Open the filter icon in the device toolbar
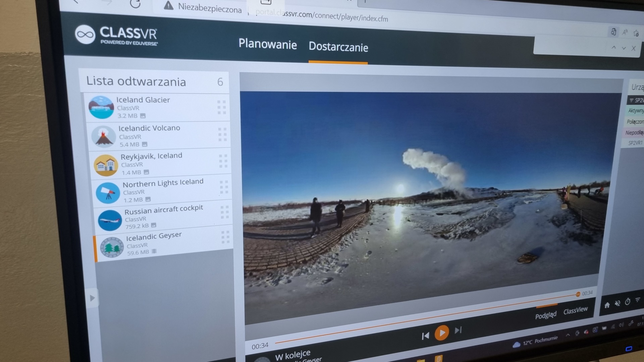The image size is (644, 362). [x=638, y=300]
